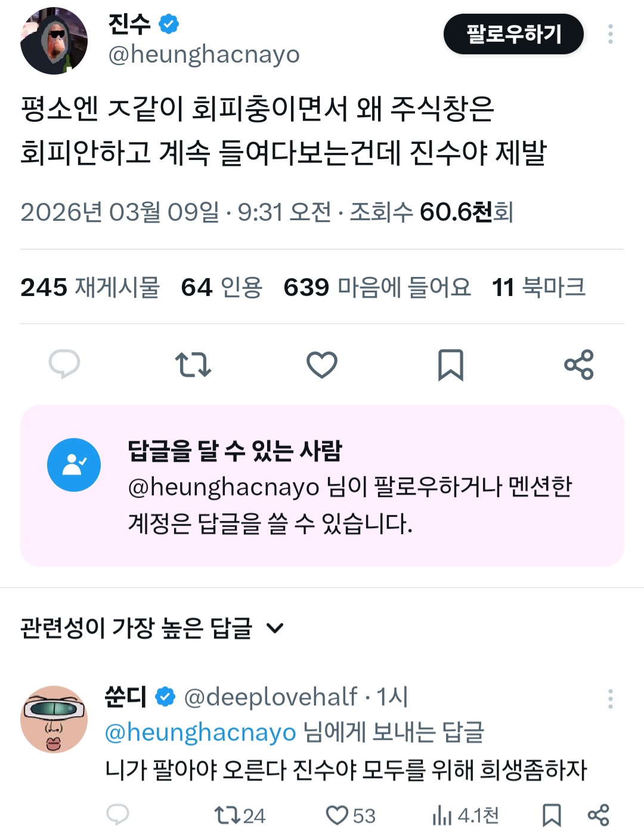Reply to 쑨디's comment with bubble icon

pyautogui.click(x=117, y=815)
